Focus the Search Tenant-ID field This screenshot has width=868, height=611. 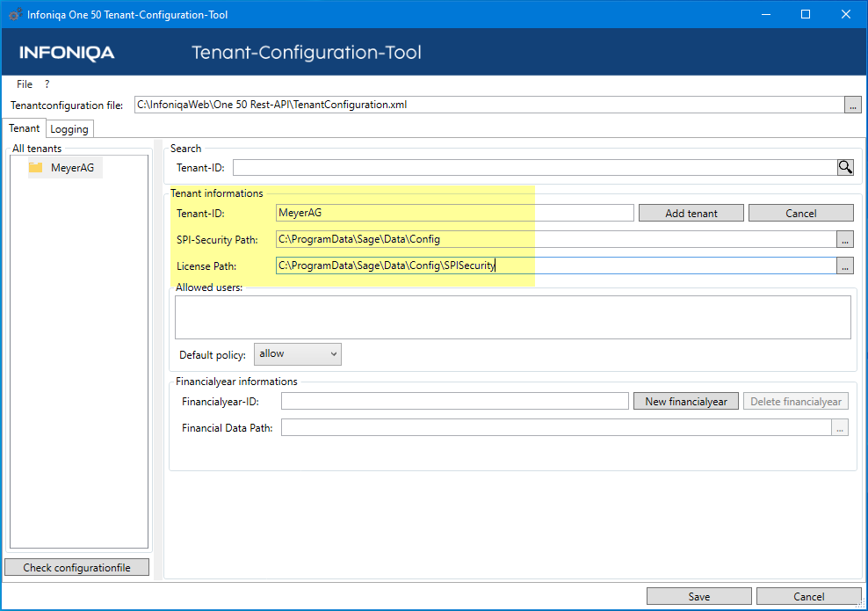click(x=535, y=167)
